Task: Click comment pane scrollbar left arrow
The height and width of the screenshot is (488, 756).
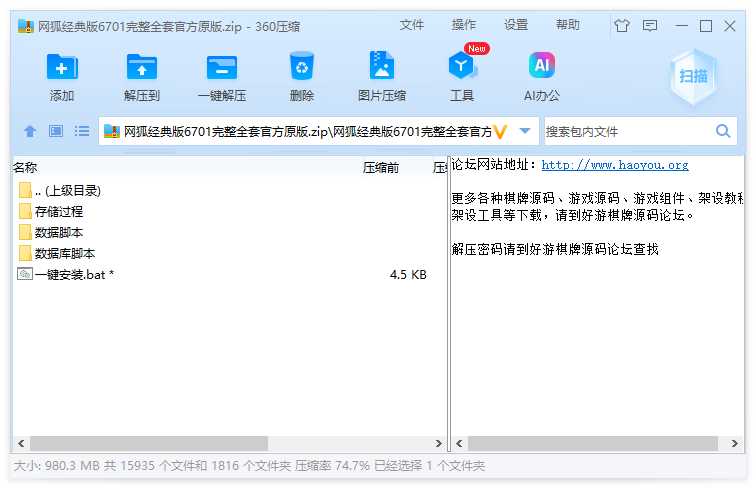Action: 459,443
